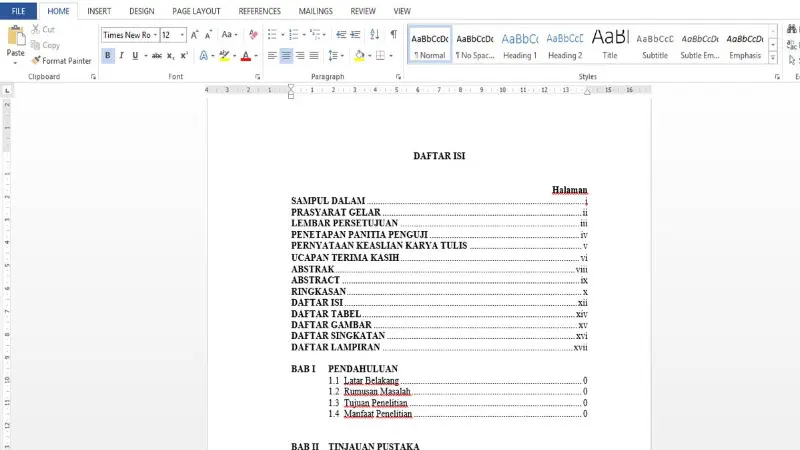Apply the Heading 2 style

point(565,45)
